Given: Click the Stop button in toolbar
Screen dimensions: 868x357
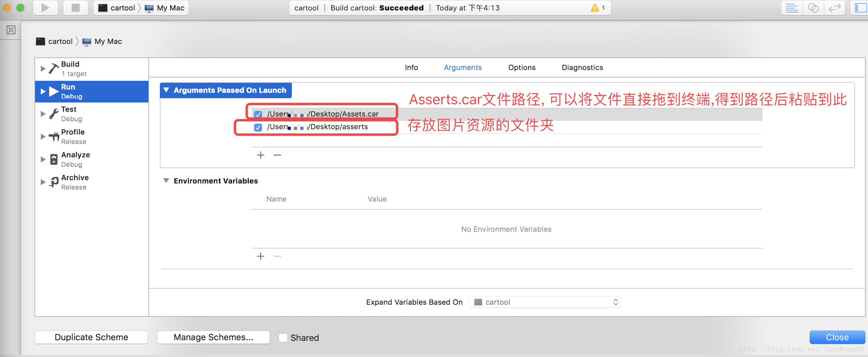Looking at the screenshot, I should point(75,8).
